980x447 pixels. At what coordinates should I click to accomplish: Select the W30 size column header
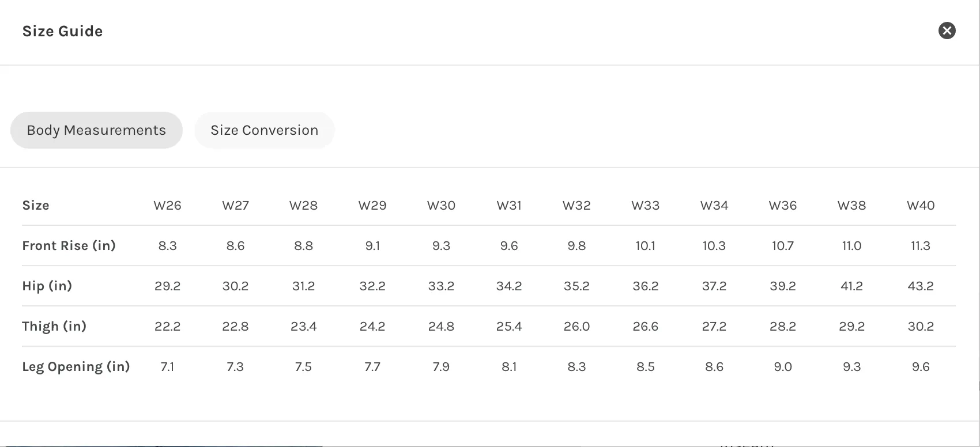[x=441, y=206]
